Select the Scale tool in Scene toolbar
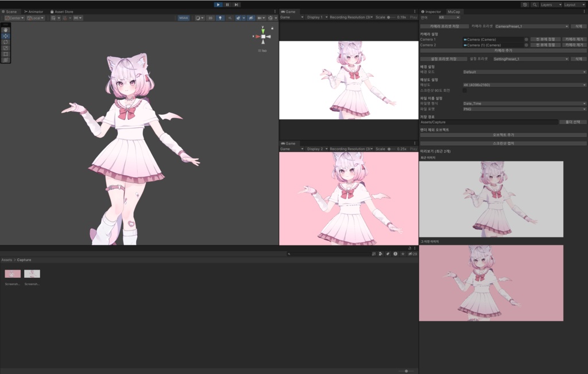This screenshot has height=374, width=588. click(x=6, y=48)
